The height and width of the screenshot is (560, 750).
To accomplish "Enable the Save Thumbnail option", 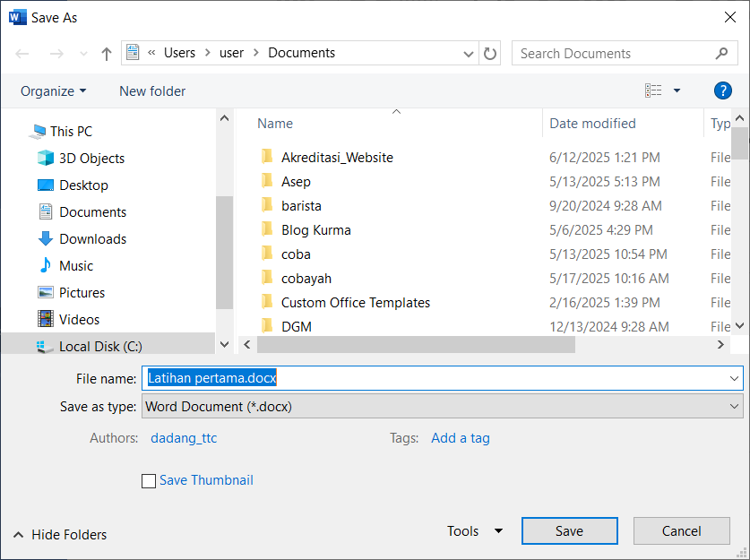I will pyautogui.click(x=149, y=481).
